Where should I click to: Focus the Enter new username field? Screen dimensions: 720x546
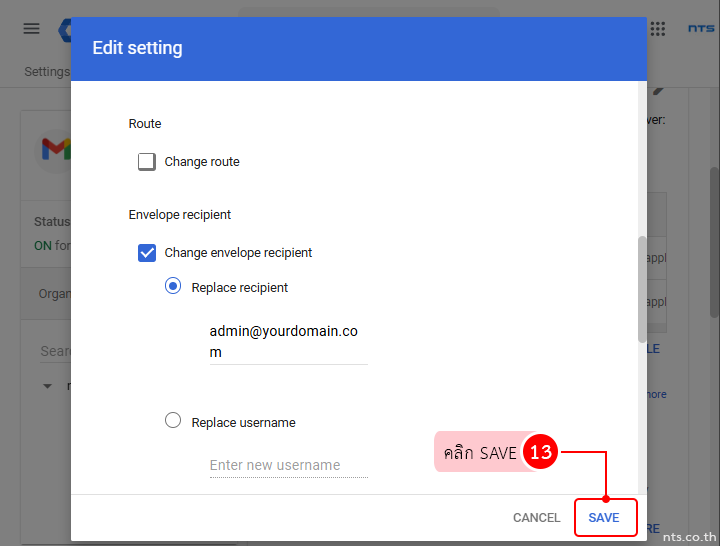[x=288, y=465]
